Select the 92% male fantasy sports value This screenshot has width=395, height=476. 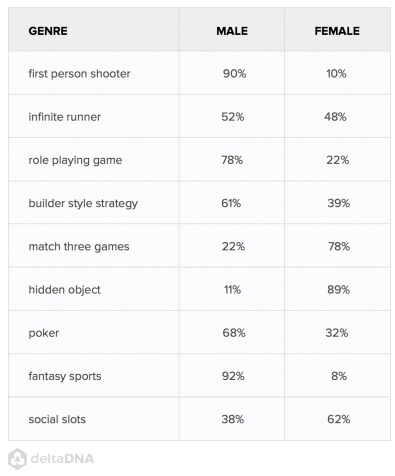click(x=233, y=376)
